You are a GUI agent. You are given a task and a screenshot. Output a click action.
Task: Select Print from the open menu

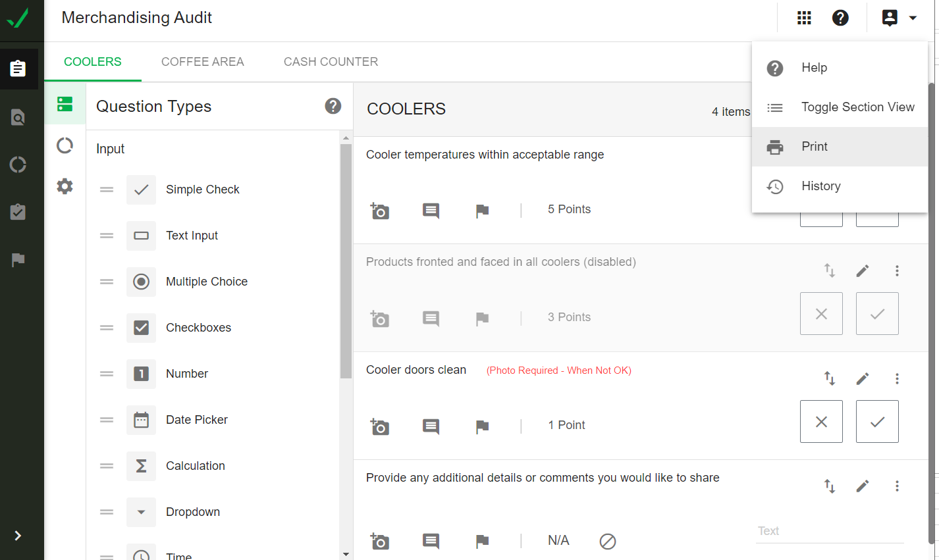[815, 146]
